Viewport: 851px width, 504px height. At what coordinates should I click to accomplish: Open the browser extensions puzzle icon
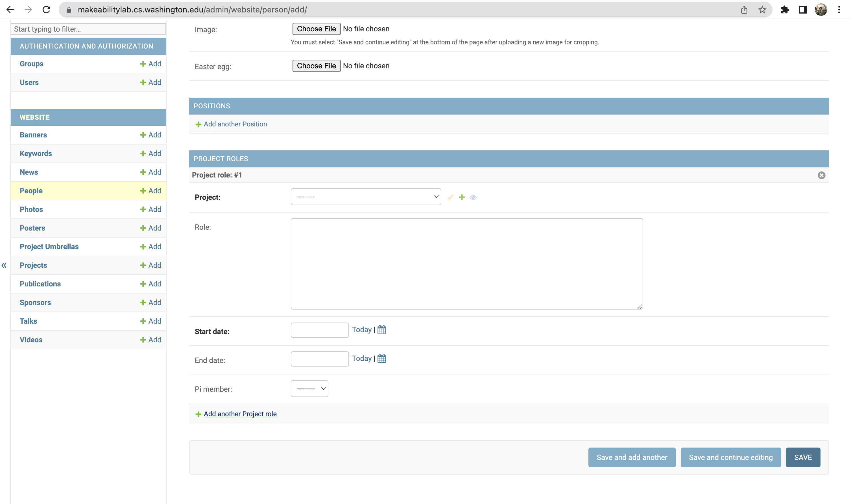coord(785,9)
